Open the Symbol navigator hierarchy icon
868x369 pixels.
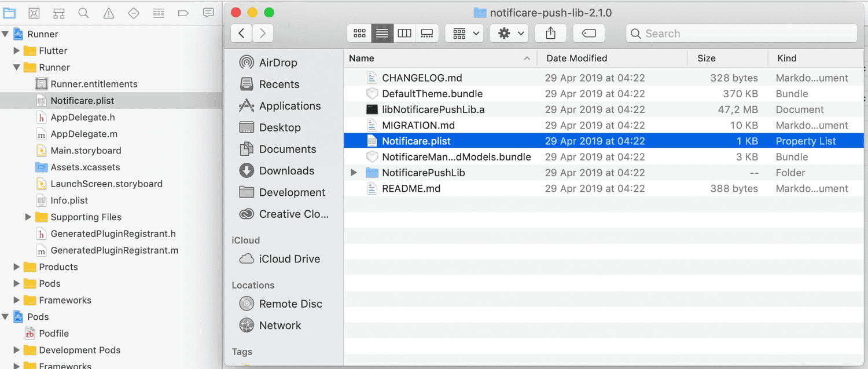coord(58,13)
